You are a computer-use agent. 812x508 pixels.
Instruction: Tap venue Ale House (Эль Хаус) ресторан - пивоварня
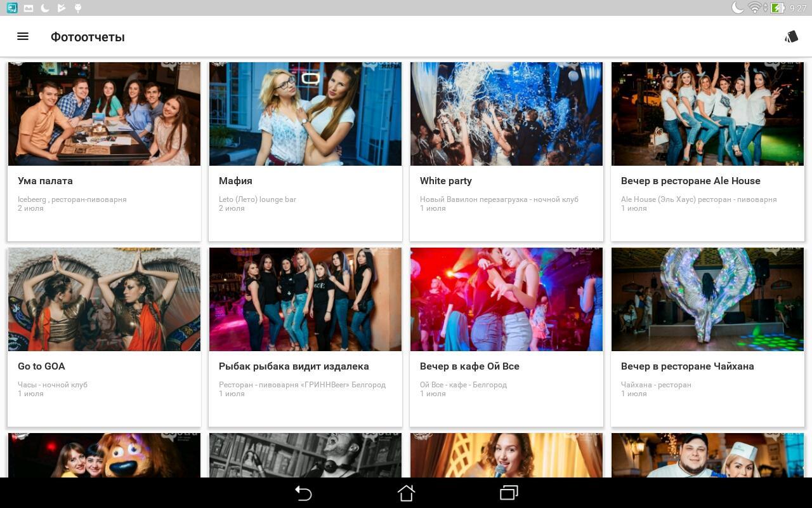[698, 199]
